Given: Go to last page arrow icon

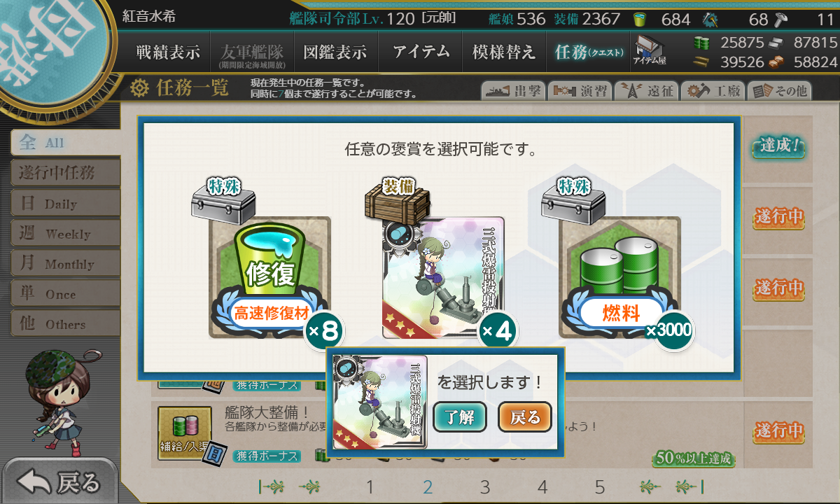Looking at the screenshot, I should pyautogui.click(x=689, y=487).
